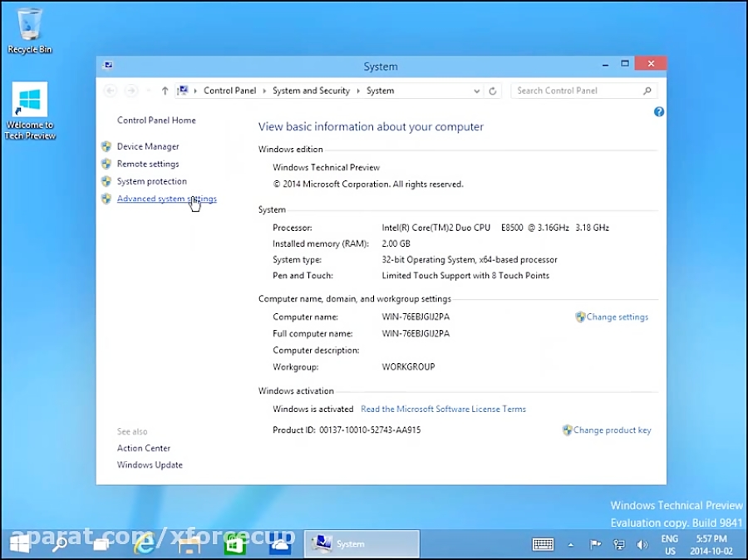The height and width of the screenshot is (560, 748).
Task: Open System protection link
Action: coord(152,181)
